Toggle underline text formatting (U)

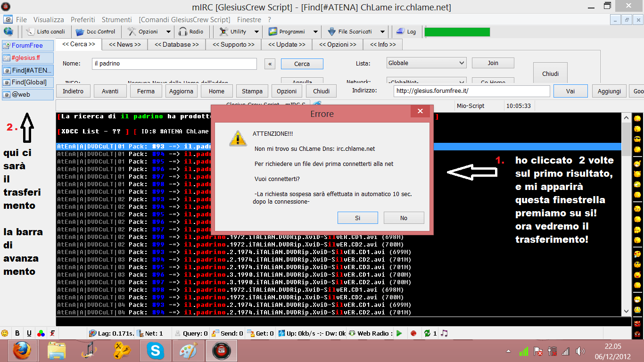29,333
